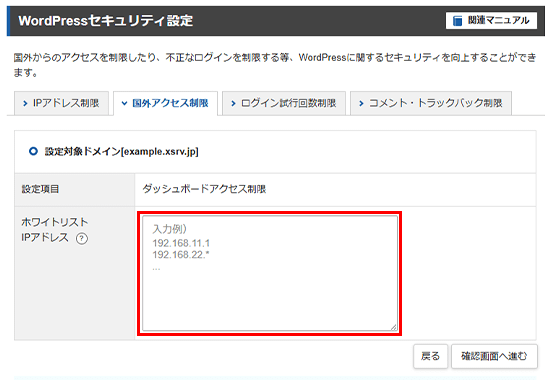Open the 関連マニュアル related manual button
Screen dimensions: 550x380
point(491,21)
